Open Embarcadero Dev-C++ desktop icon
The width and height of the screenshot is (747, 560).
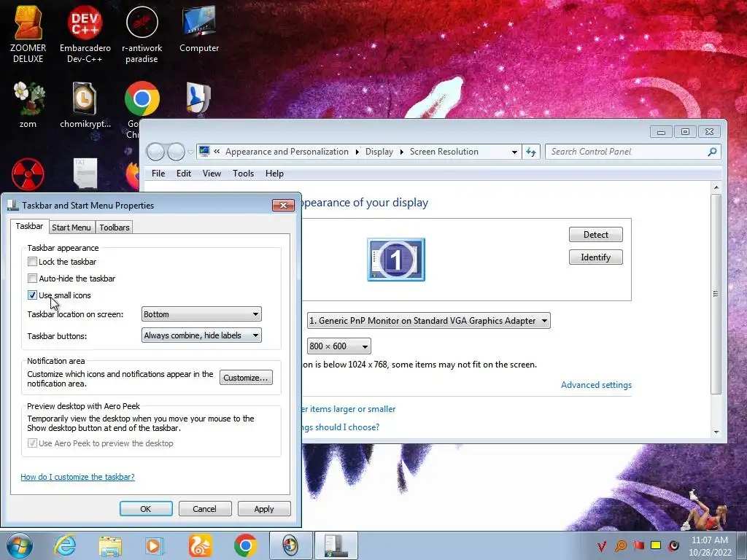coord(85,34)
